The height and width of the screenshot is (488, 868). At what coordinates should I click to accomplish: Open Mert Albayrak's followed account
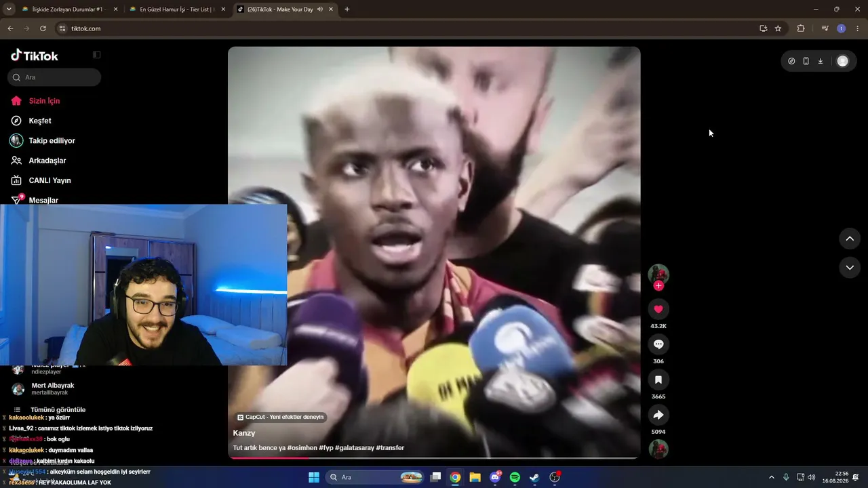click(52, 388)
